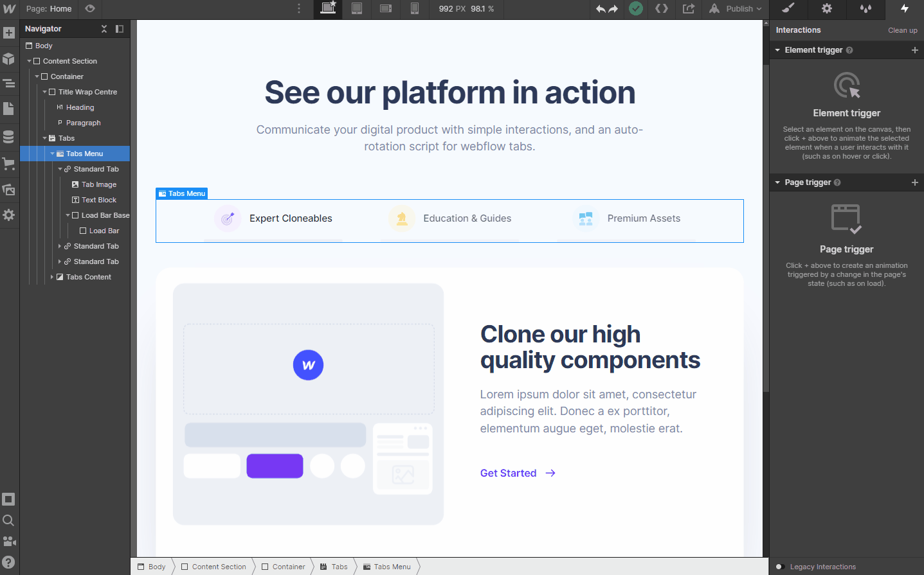Open video tutorials camera icon
Viewport: 924px width, 575px height.
pyautogui.click(x=9, y=542)
